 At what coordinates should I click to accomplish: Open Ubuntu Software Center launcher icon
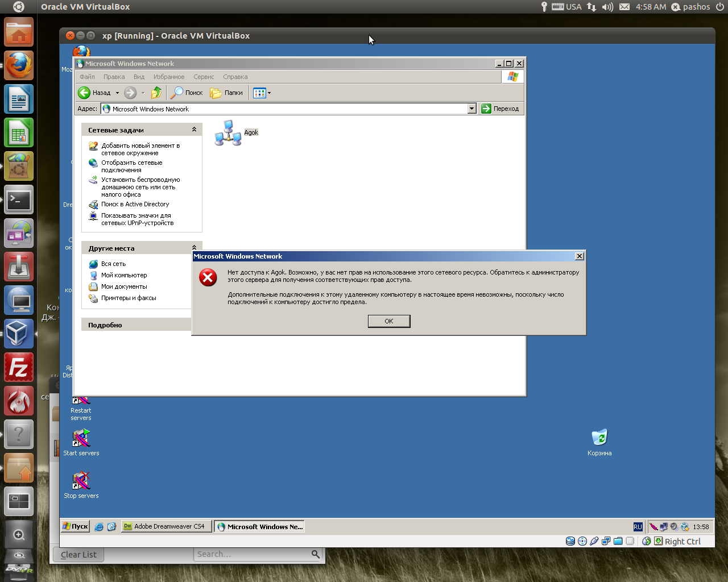(19, 167)
